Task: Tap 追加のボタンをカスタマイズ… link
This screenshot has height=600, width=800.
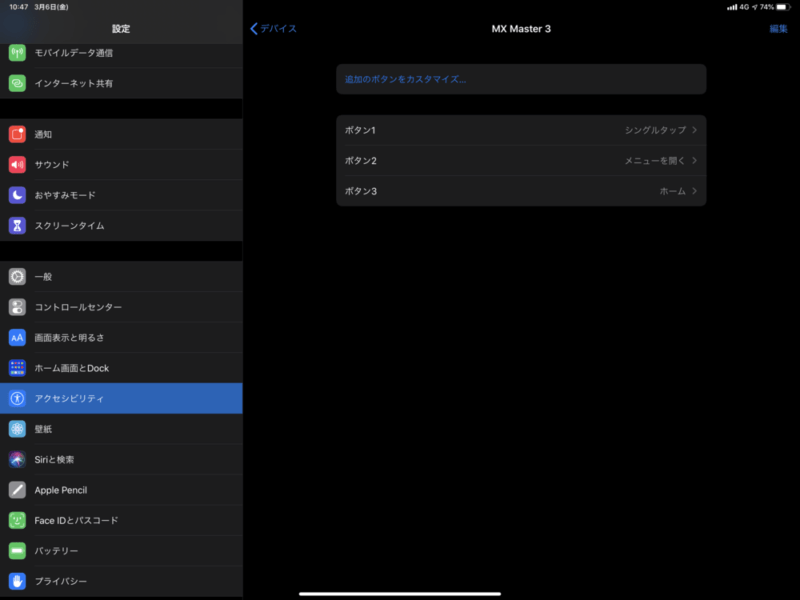Action: (x=406, y=79)
